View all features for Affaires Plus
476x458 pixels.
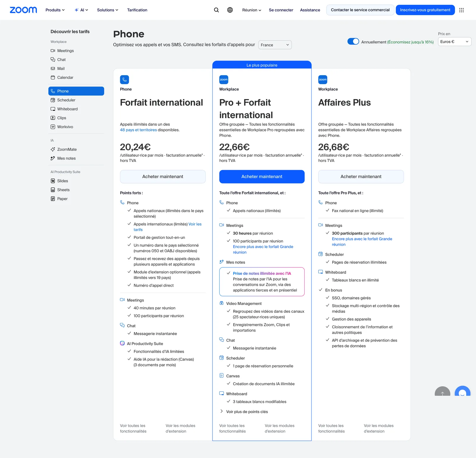[x=331, y=429]
